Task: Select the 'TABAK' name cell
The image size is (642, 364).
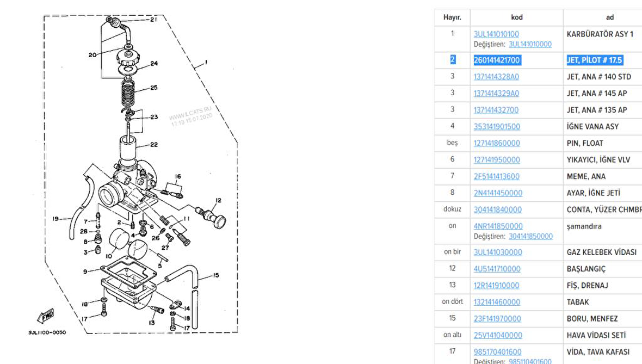Action: coord(603,302)
